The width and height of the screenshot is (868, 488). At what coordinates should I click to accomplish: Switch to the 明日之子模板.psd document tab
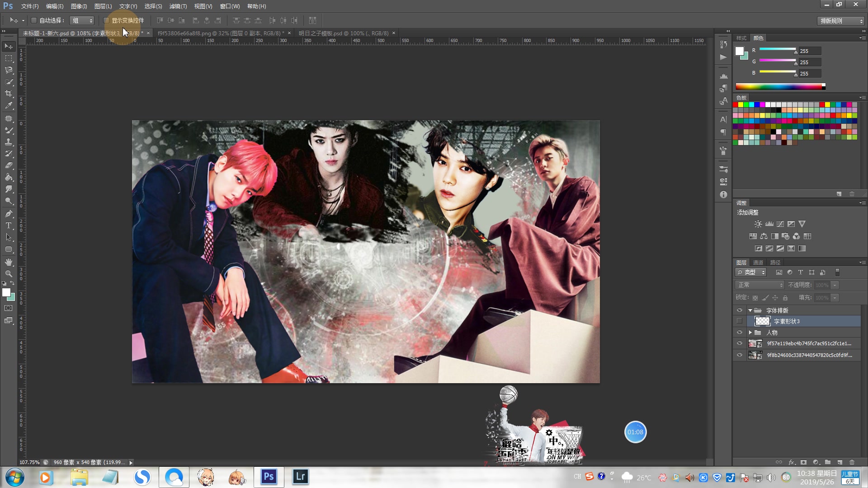[344, 33]
